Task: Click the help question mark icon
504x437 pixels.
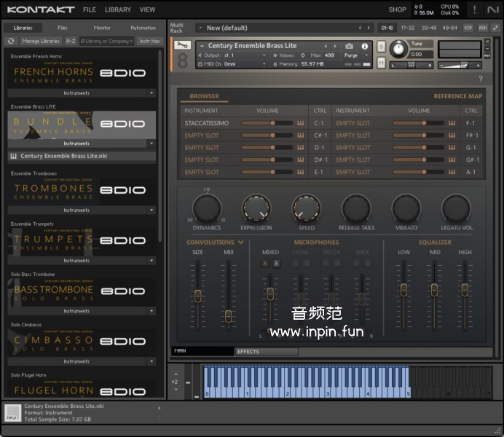Action: point(481,78)
